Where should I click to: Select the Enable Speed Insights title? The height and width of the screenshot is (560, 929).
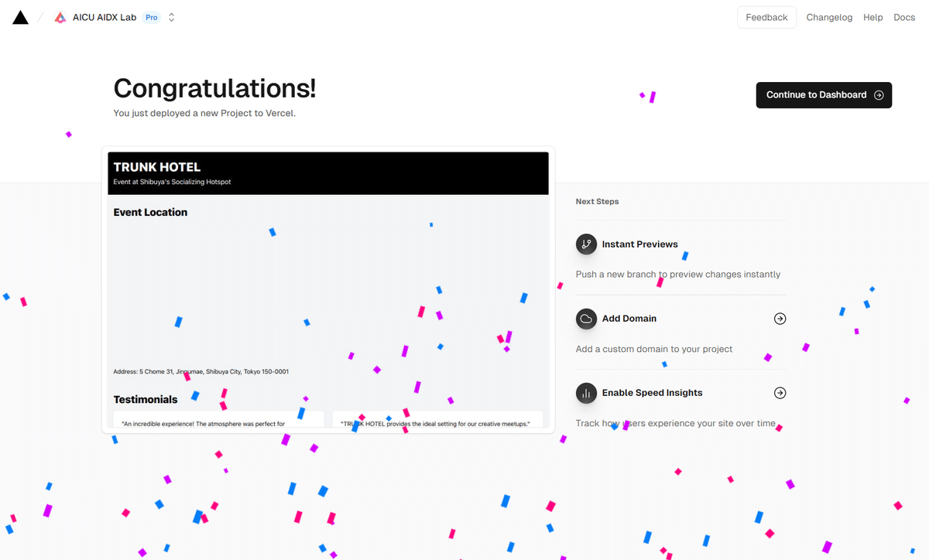pos(653,392)
